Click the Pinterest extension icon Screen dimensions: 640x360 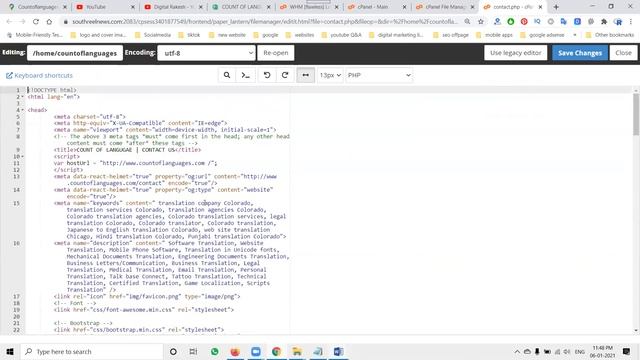coord(524,22)
